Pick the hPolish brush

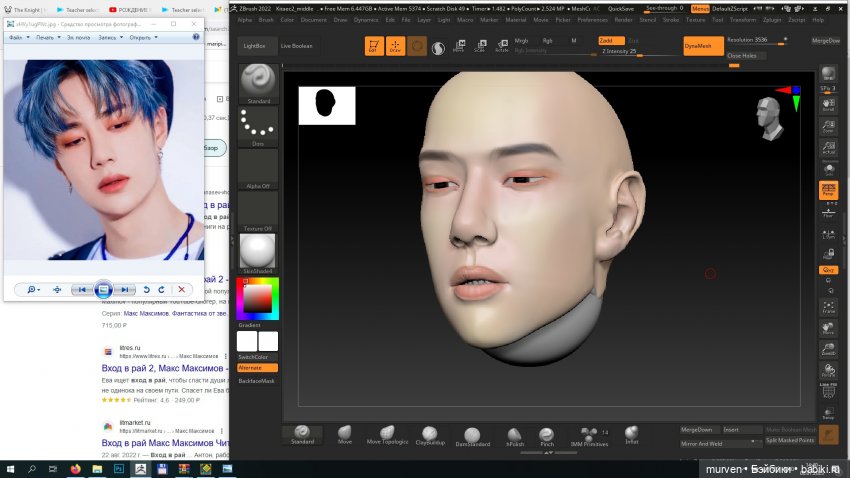click(x=514, y=436)
